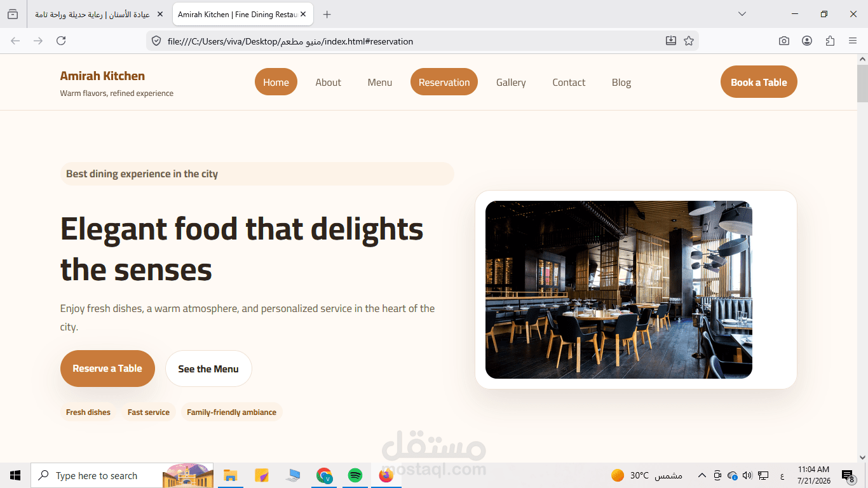
Task: Open the tracking protection shield icon
Action: 156,41
